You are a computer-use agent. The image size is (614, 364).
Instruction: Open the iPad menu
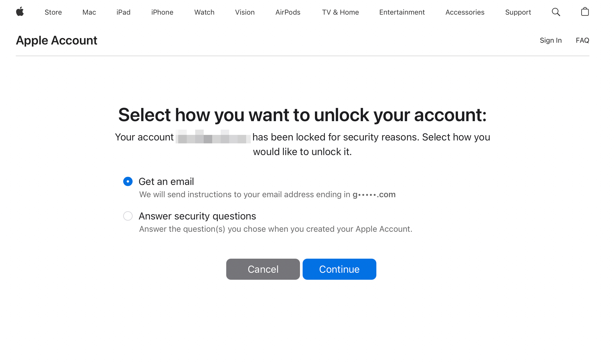pyautogui.click(x=123, y=12)
